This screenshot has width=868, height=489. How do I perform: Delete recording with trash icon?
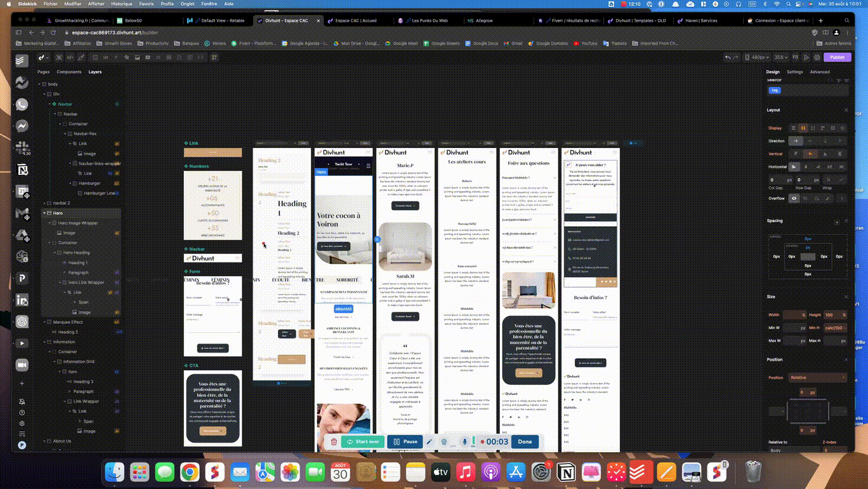pyautogui.click(x=334, y=442)
